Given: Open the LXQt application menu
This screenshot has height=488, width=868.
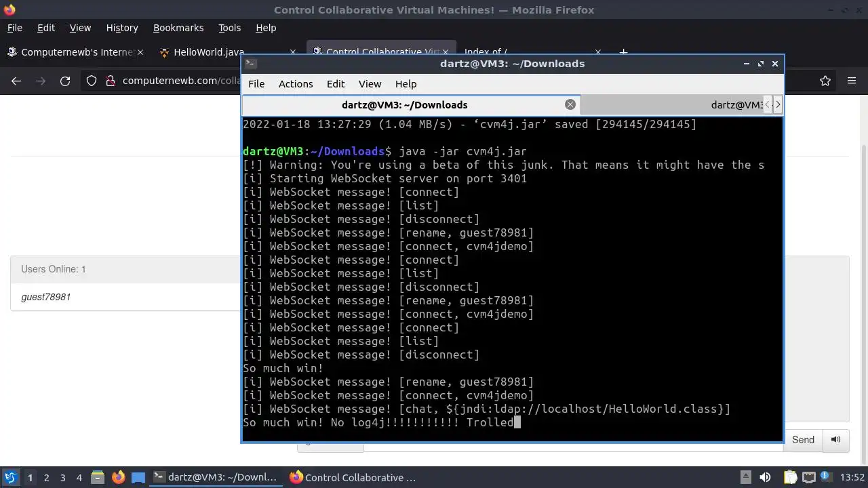Looking at the screenshot, I should tap(10, 477).
